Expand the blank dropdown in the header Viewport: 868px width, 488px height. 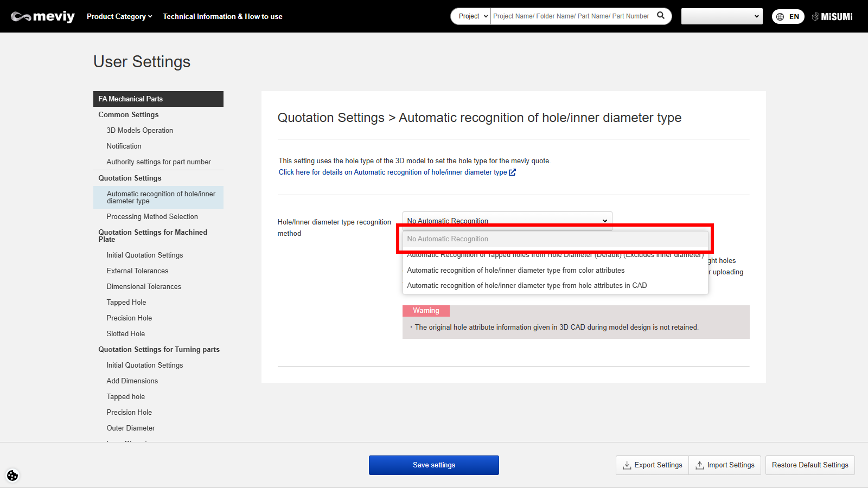[x=722, y=16]
